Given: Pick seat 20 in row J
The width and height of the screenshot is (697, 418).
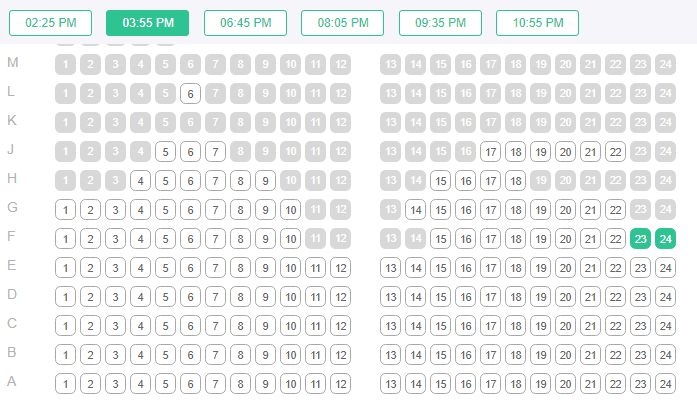Looking at the screenshot, I should [x=565, y=152].
